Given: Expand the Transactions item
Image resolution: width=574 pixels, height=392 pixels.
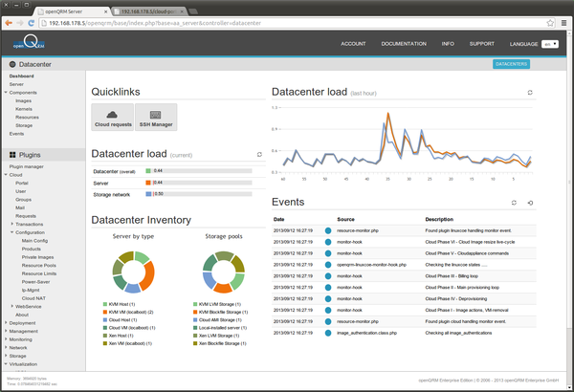Looking at the screenshot, I should pos(12,224).
